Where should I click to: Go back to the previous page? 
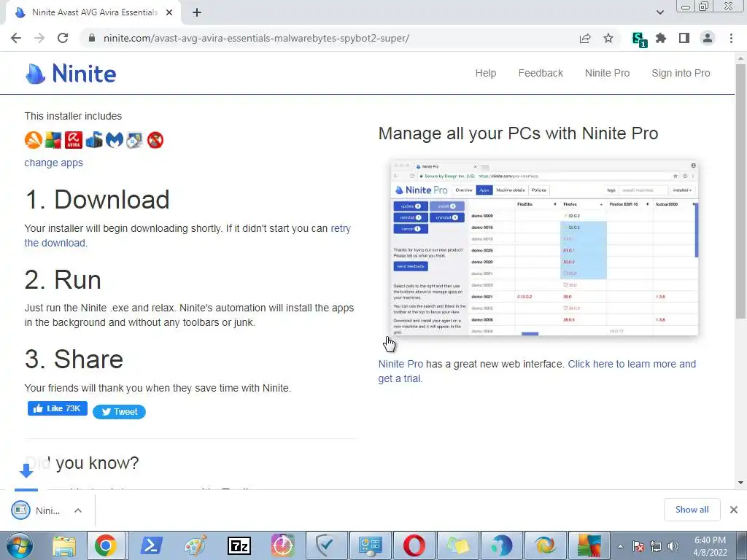[x=16, y=38]
